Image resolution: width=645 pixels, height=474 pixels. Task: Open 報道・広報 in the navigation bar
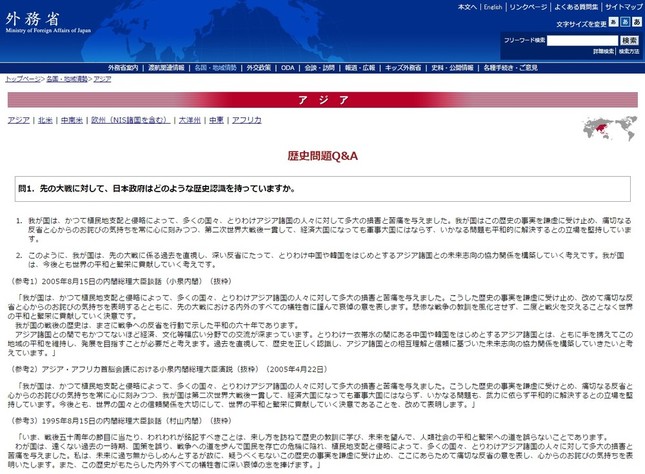click(x=360, y=68)
